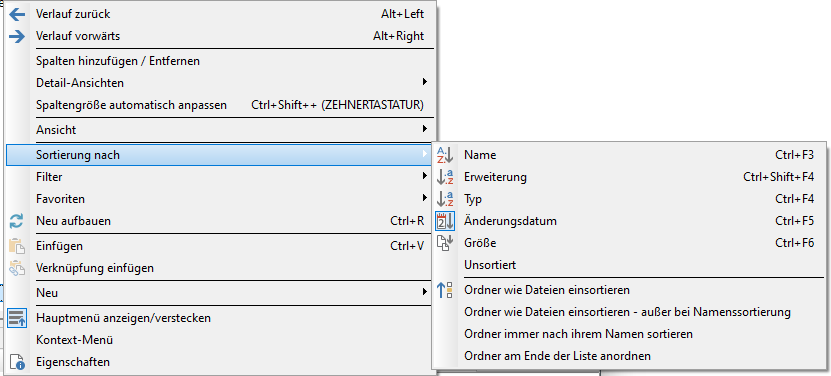Image resolution: width=831 pixels, height=376 pixels.
Task: Click the Alt+Right shortcut label
Action: click(399, 36)
